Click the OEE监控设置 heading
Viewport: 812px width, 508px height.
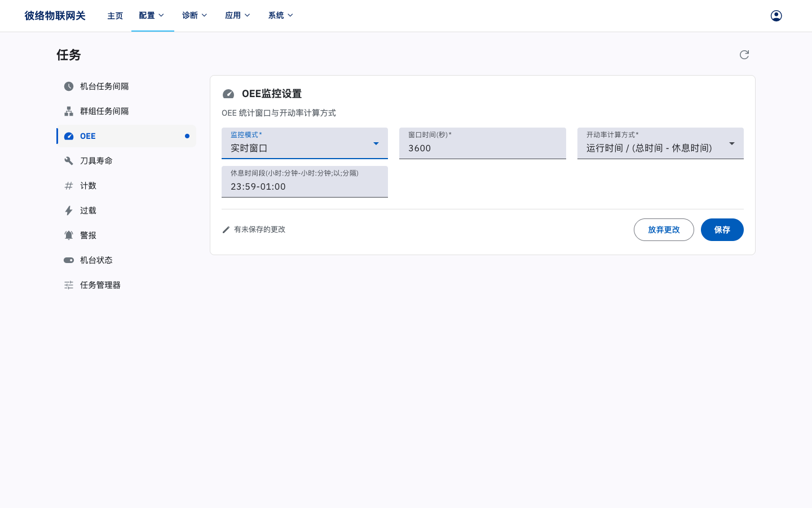pos(272,94)
